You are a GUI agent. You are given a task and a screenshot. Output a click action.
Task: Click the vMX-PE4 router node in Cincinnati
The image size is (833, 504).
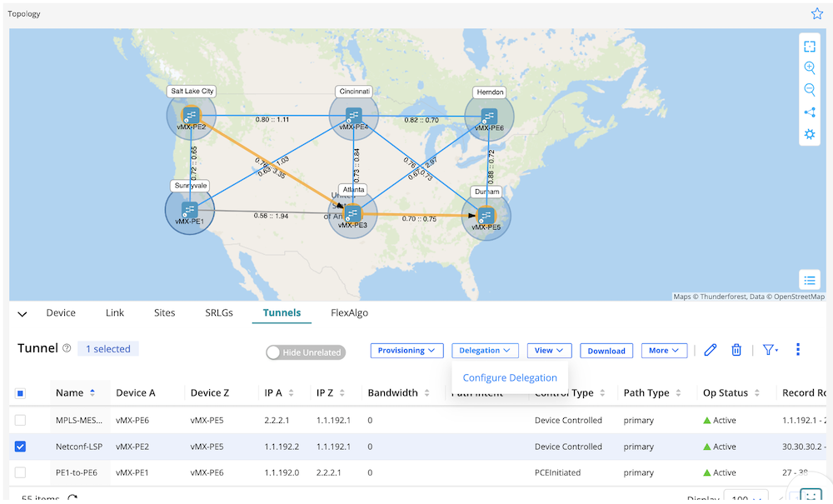[354, 116]
